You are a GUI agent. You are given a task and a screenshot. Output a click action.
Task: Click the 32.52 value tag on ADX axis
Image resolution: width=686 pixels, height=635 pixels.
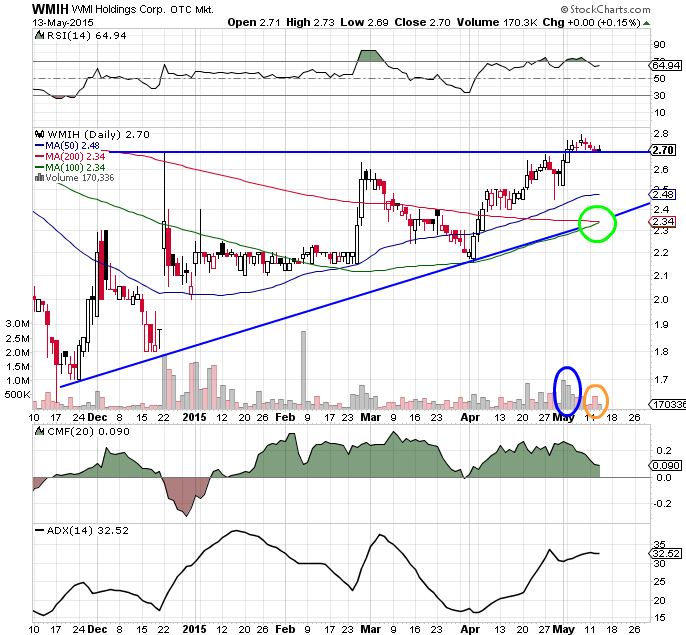click(x=666, y=554)
